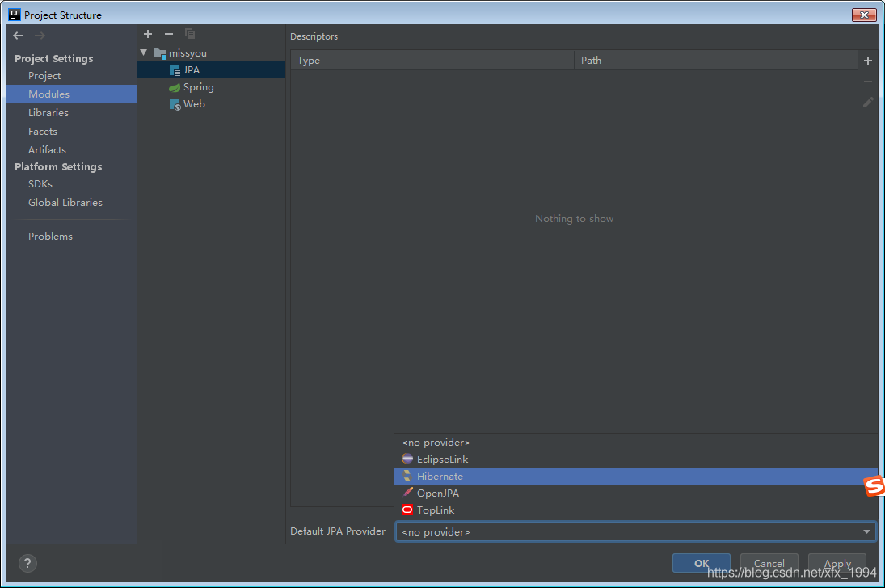Collapse the missyou module tree node
885x588 pixels.
[x=144, y=52]
